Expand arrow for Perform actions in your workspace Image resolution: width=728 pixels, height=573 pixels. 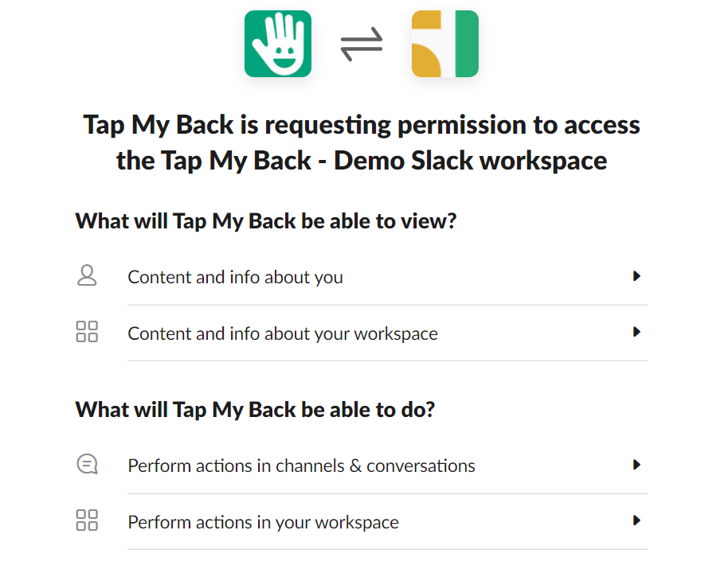(x=636, y=520)
